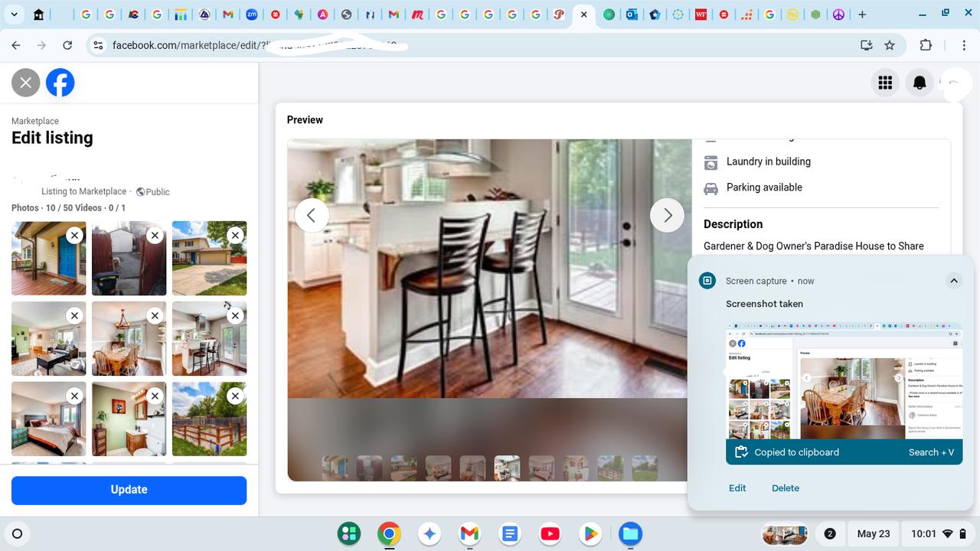This screenshot has height=551, width=980.
Task: Click Edit on the screenshot notification
Action: tap(737, 488)
